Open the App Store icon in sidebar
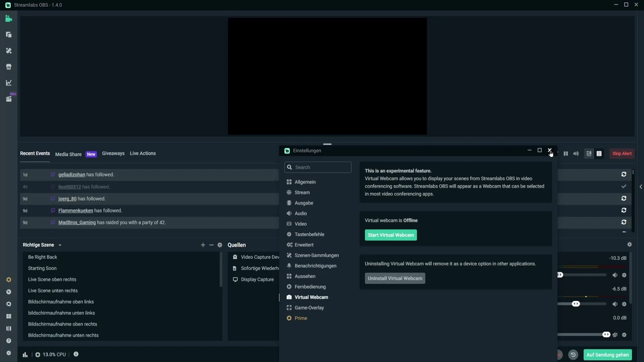The height and width of the screenshot is (362, 644). click(x=9, y=67)
